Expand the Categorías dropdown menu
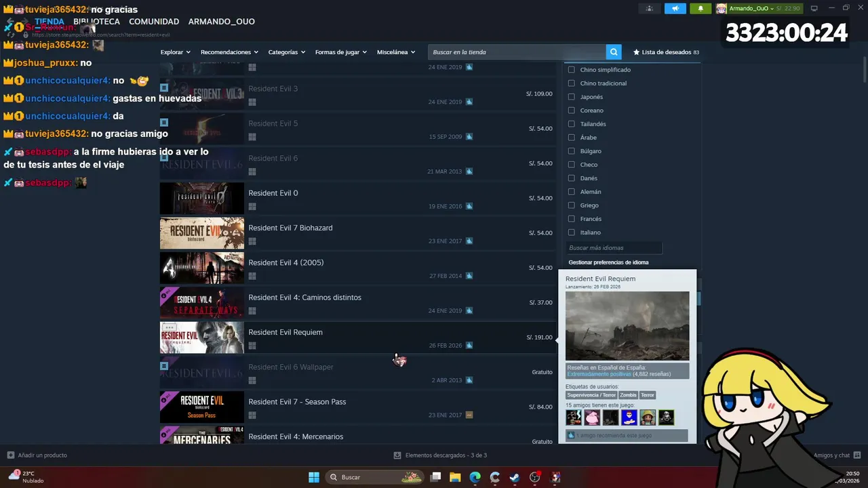Viewport: 868px width, 488px height. [x=286, y=52]
